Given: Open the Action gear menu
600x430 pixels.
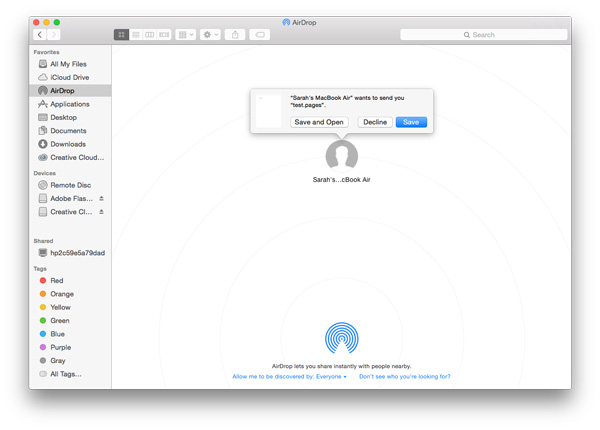Looking at the screenshot, I should click(x=210, y=35).
